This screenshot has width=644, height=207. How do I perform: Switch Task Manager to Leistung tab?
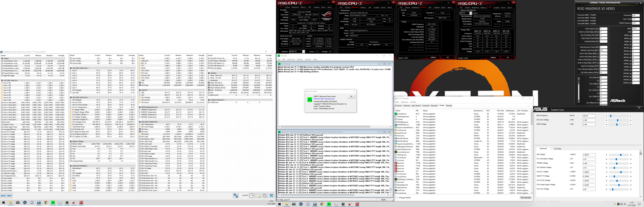pos(407,106)
